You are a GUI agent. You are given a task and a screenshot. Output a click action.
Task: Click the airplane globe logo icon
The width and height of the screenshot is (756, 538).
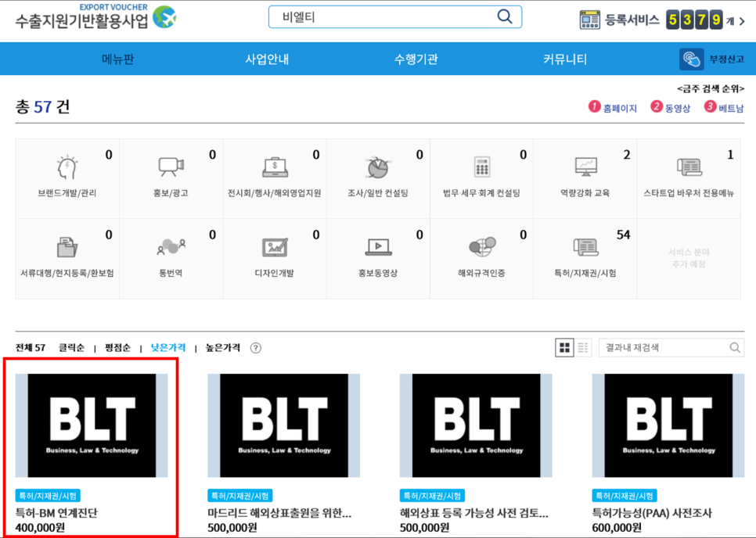164,17
